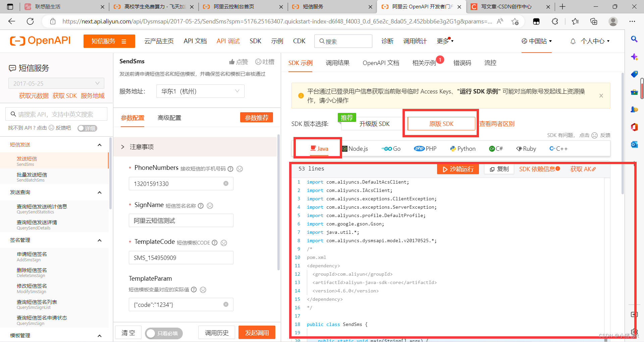This screenshot has height=342, width=644.
Task: Select the Python SDK language tab
Action: (x=463, y=149)
